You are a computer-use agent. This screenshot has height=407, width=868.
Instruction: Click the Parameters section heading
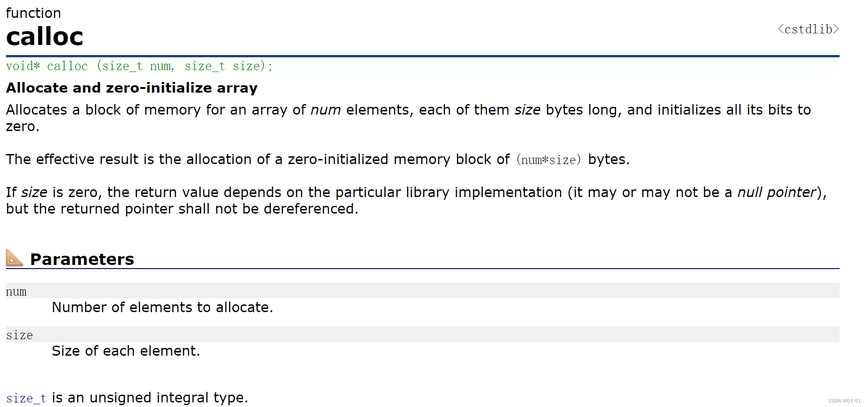point(82,259)
